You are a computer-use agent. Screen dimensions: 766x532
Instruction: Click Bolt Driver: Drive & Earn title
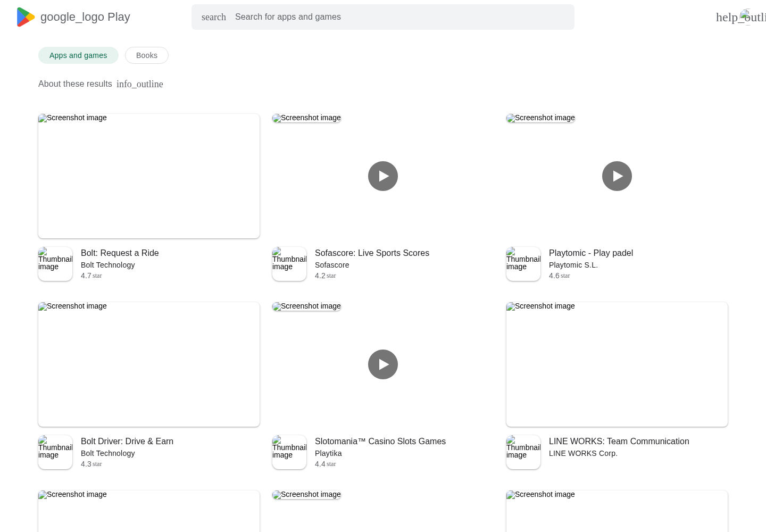[x=127, y=442]
